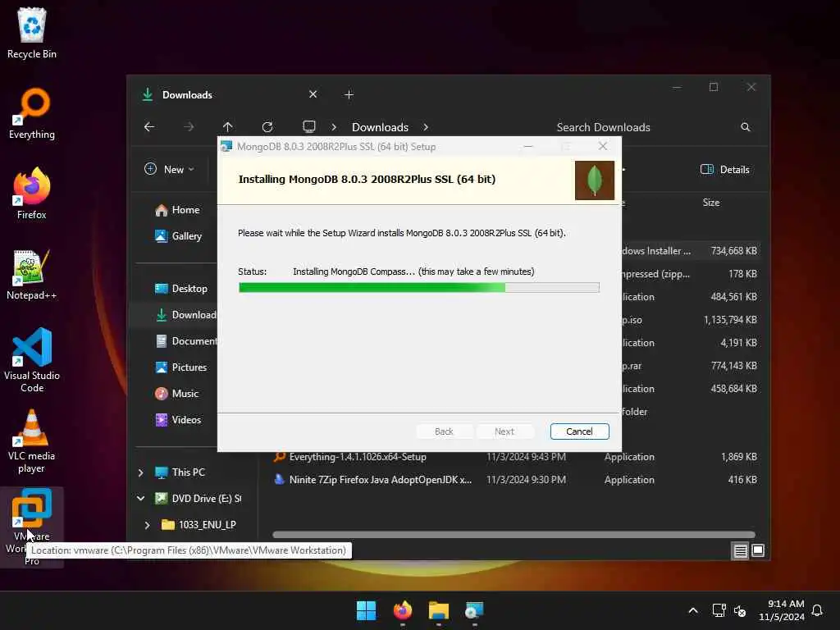Open Home in the navigation pane
The image size is (840, 630).
pos(177,210)
